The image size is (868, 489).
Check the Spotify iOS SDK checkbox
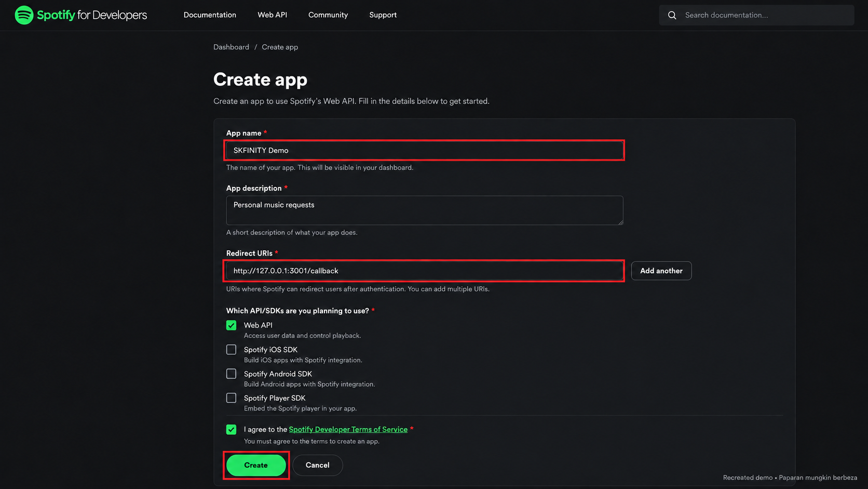(x=232, y=350)
